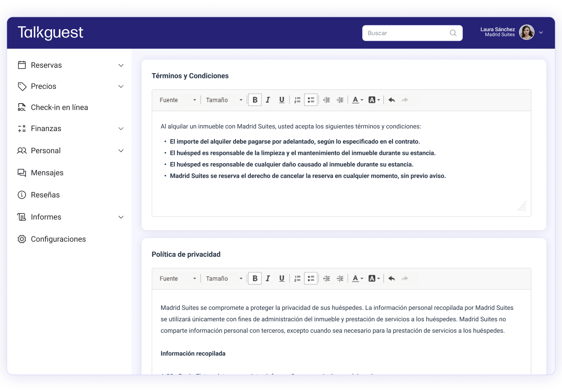Toggle bulleted list in Política de privacidad editor

pos(311,278)
